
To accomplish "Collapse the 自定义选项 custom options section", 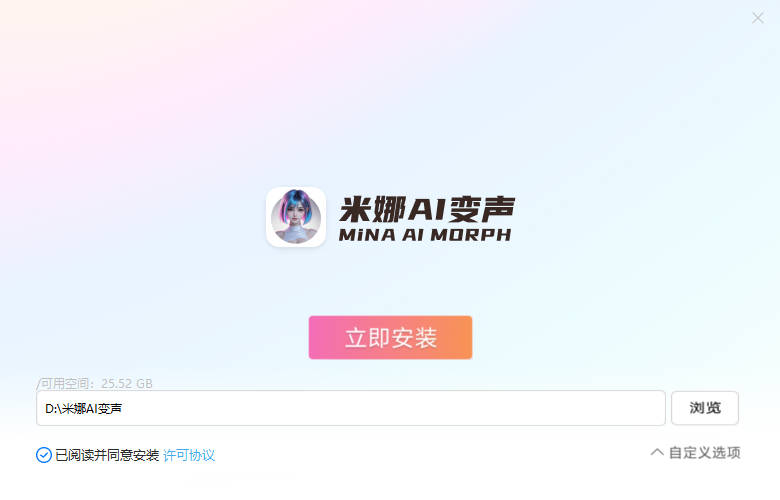I will click(x=695, y=452).
